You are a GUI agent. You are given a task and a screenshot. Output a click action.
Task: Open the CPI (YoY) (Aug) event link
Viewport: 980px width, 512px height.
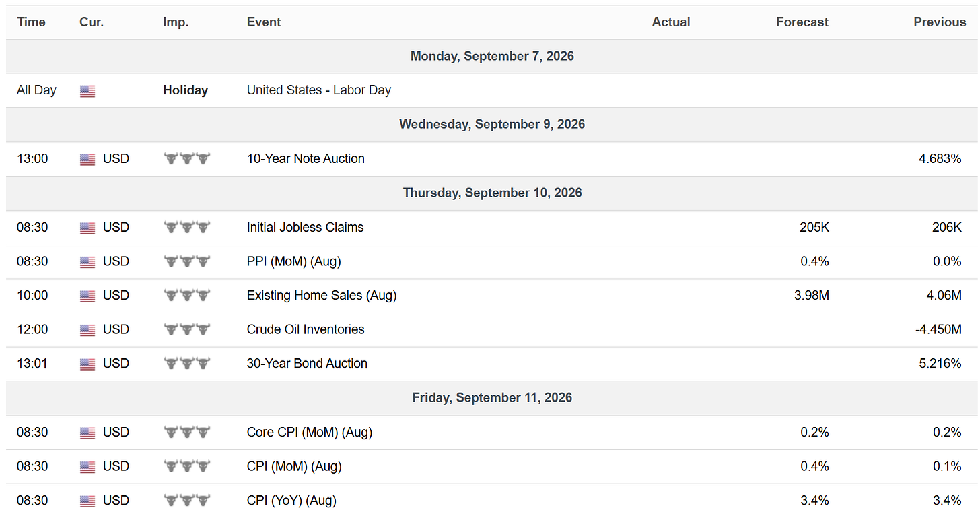[x=291, y=501]
